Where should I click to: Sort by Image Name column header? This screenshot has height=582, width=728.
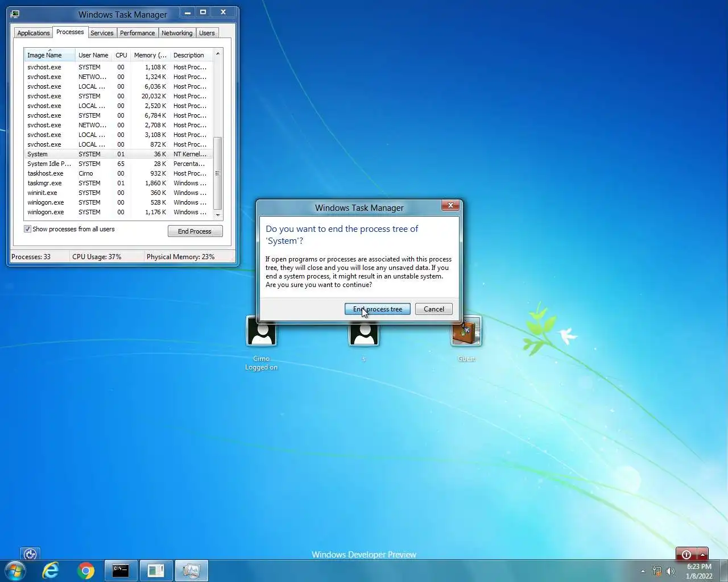click(49, 55)
